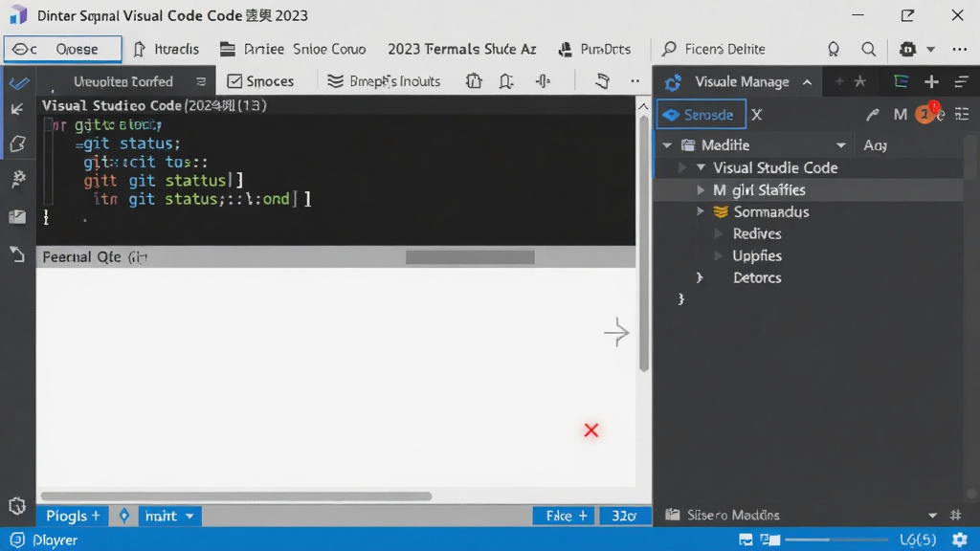Open the Bmepfs Inoluits tab
The height and width of the screenshot is (551, 980).
coord(384,81)
